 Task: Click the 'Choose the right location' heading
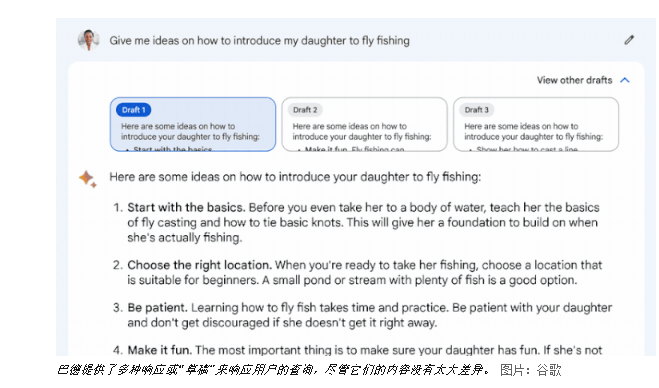(199, 265)
